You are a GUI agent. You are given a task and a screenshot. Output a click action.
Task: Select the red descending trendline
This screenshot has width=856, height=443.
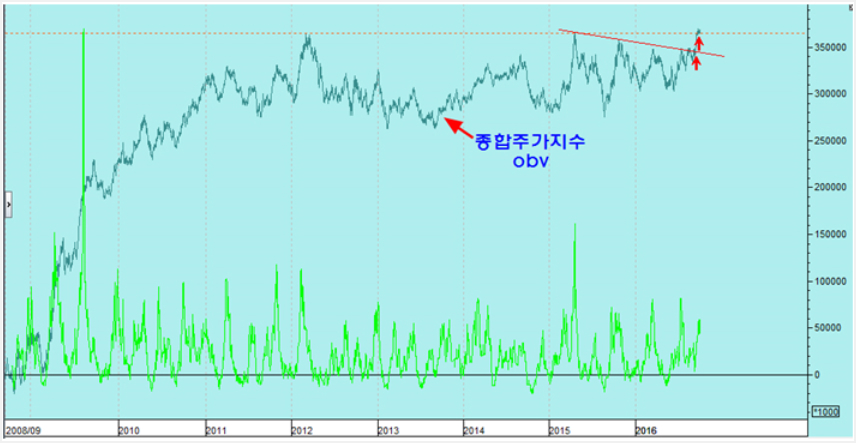pyautogui.click(x=640, y=44)
